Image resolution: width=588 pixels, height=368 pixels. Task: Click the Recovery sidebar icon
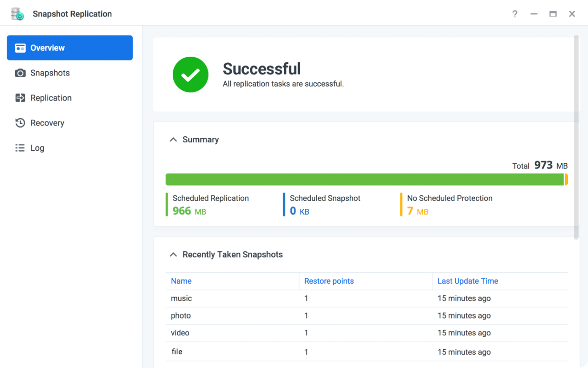point(20,123)
